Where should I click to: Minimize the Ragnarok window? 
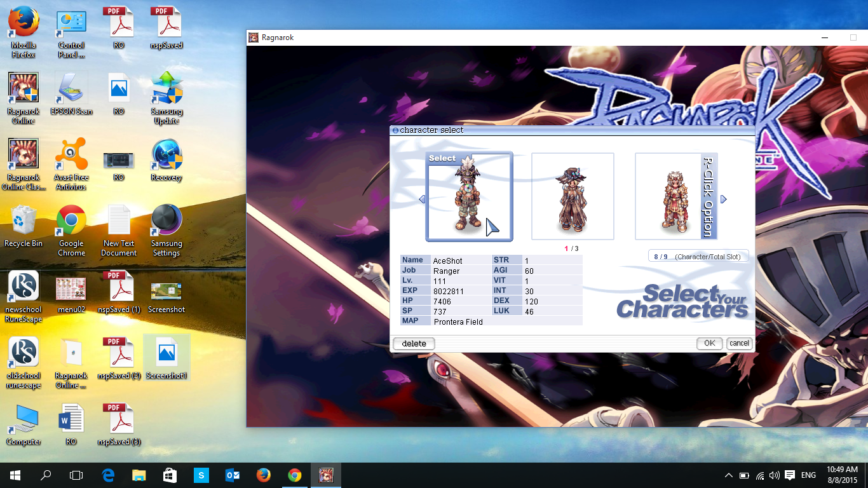click(824, 37)
